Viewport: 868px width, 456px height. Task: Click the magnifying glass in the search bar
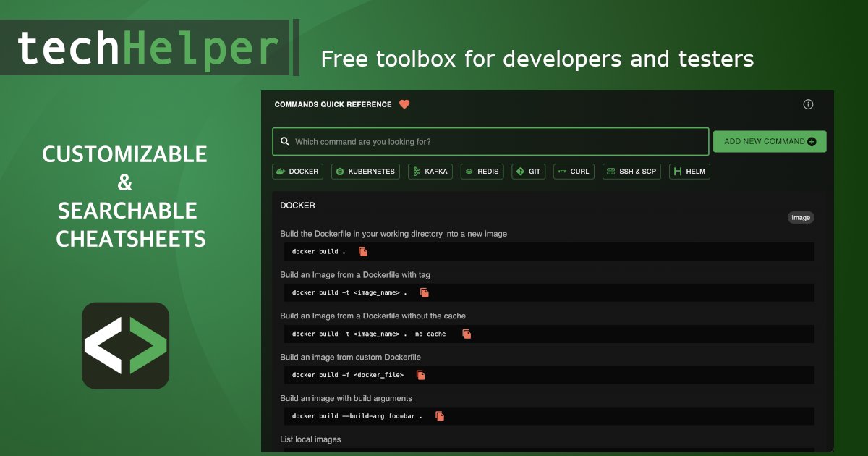pos(284,141)
